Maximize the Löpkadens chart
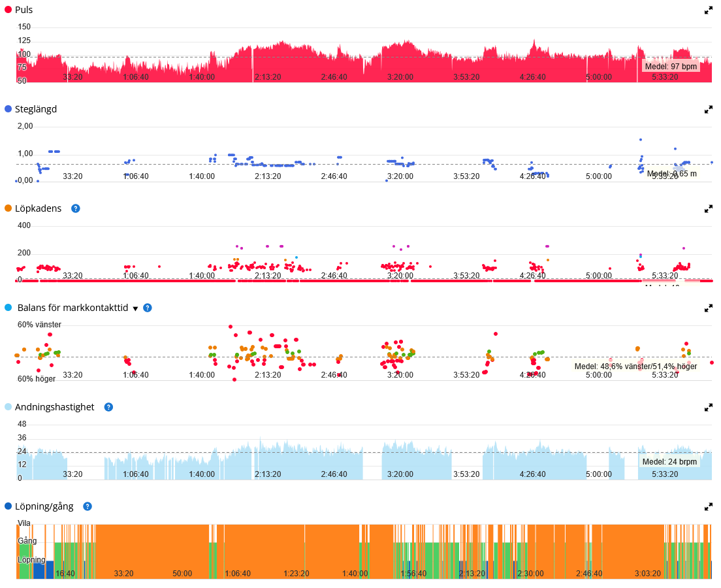The width and height of the screenshot is (721, 588). point(708,209)
